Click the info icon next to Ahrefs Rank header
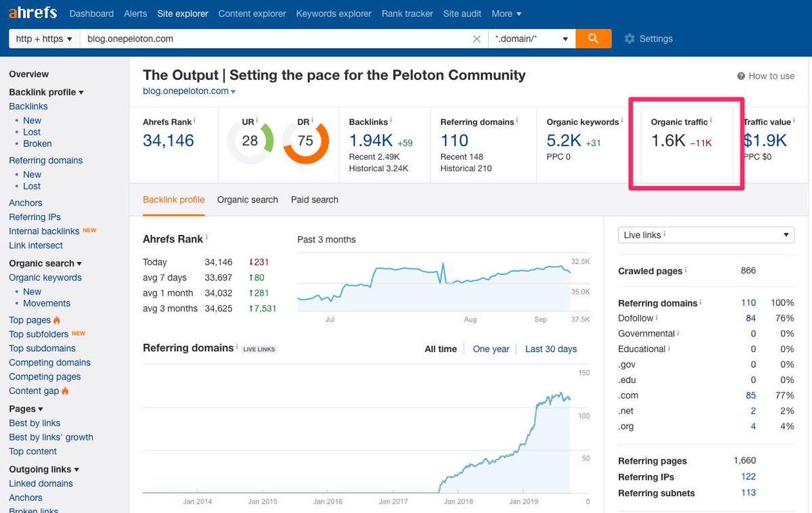 (x=195, y=120)
